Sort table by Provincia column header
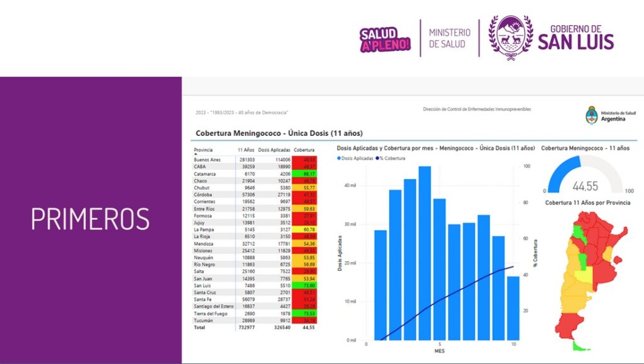The width and height of the screenshot is (644, 364). (204, 150)
